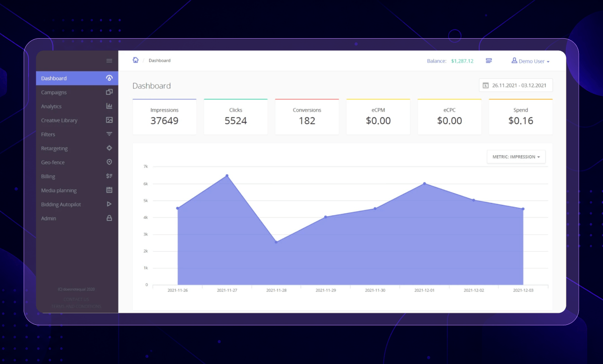
Task: Open the Demo User account dropdown
Action: pos(530,61)
